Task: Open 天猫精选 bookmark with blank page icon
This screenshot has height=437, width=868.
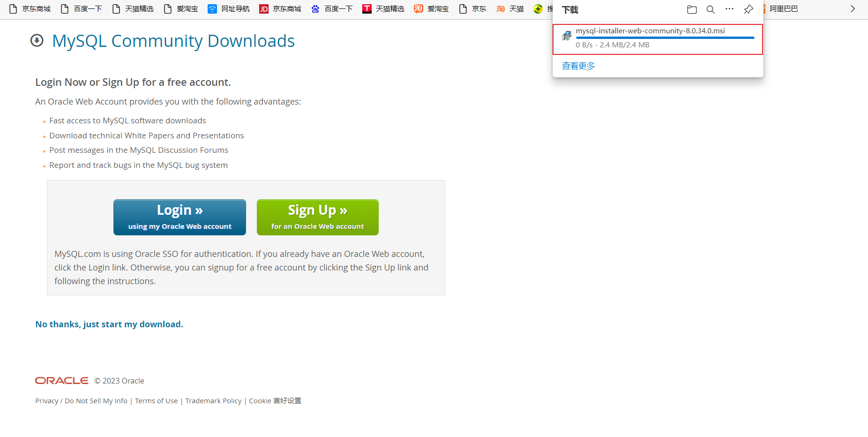Action: [133, 9]
